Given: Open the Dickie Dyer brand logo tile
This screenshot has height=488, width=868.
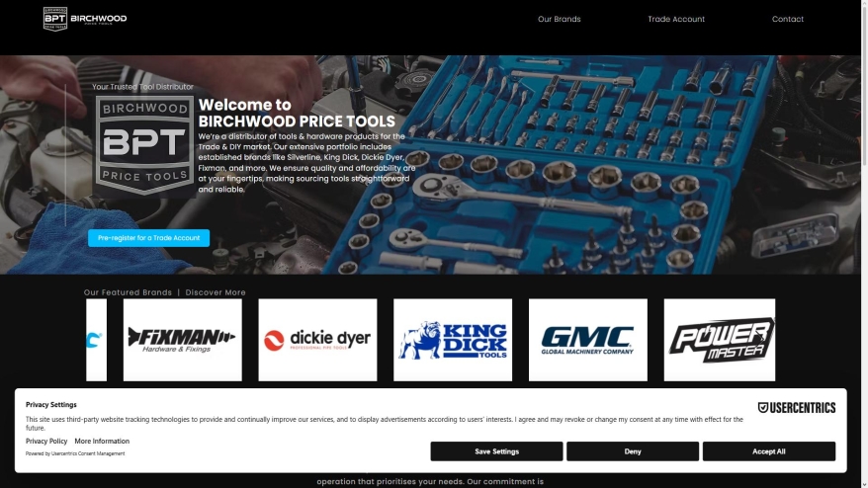Looking at the screenshot, I should (317, 340).
